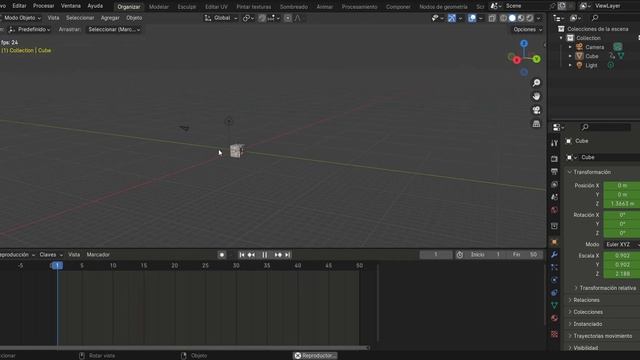
Task: Open the Output properties tab
Action: click(554, 172)
